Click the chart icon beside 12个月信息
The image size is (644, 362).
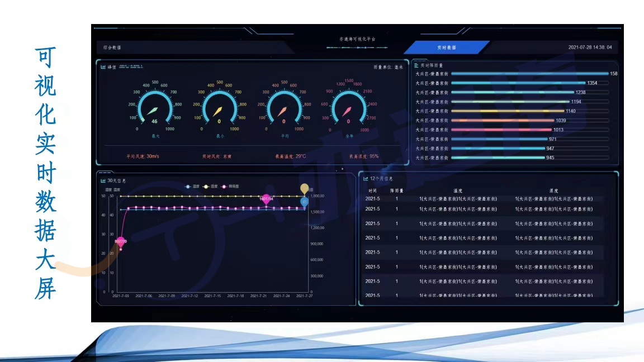pos(366,179)
